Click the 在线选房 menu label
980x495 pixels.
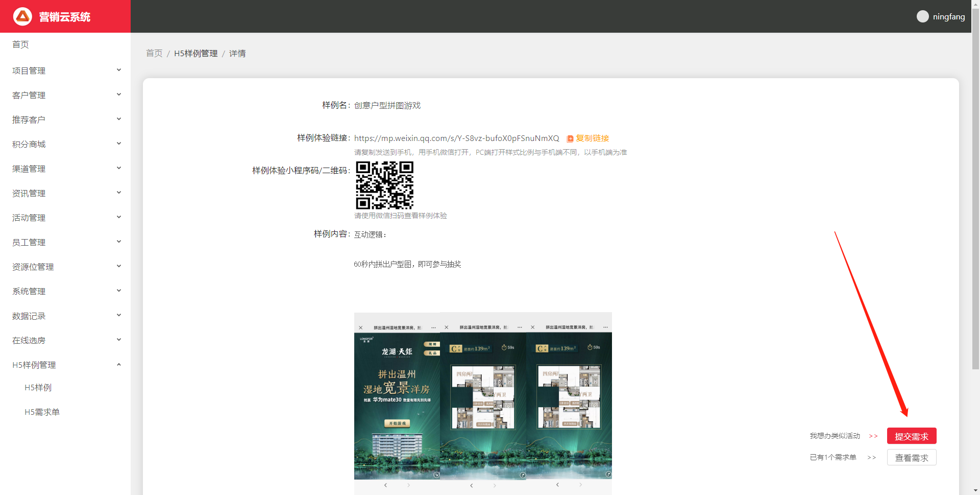click(x=29, y=340)
